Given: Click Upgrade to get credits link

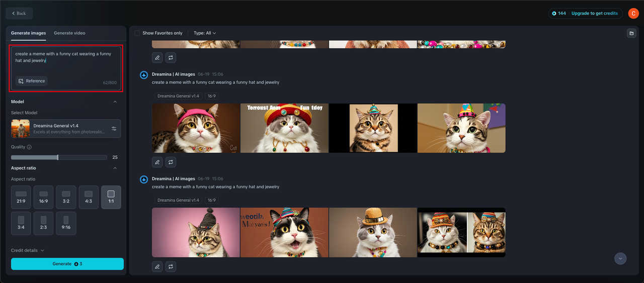Looking at the screenshot, I should [x=594, y=14].
